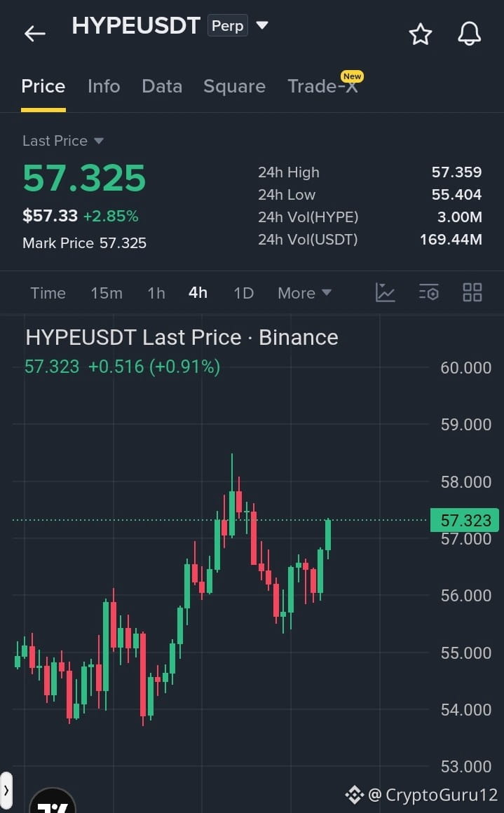Select the 1D chart interval
This screenshot has width=504, height=813.
[x=243, y=293]
